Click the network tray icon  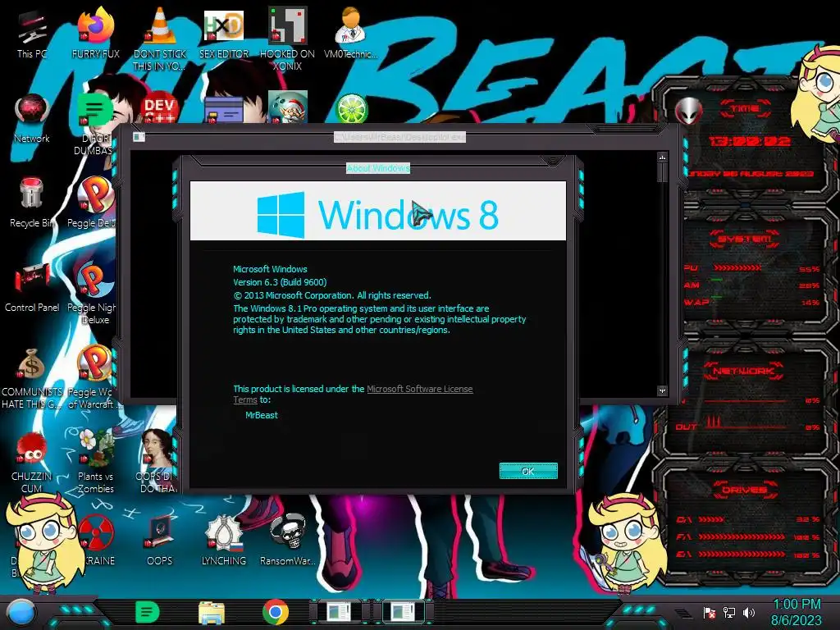729,612
